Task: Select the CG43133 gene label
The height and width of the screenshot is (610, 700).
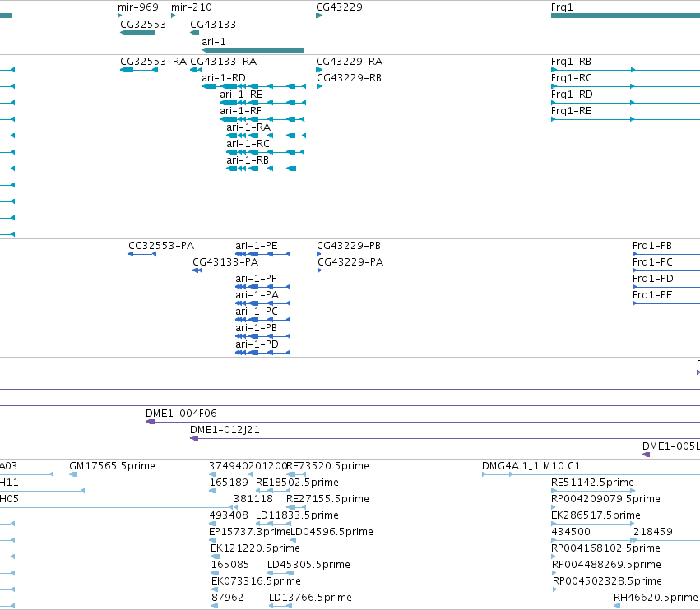Action: (213, 25)
